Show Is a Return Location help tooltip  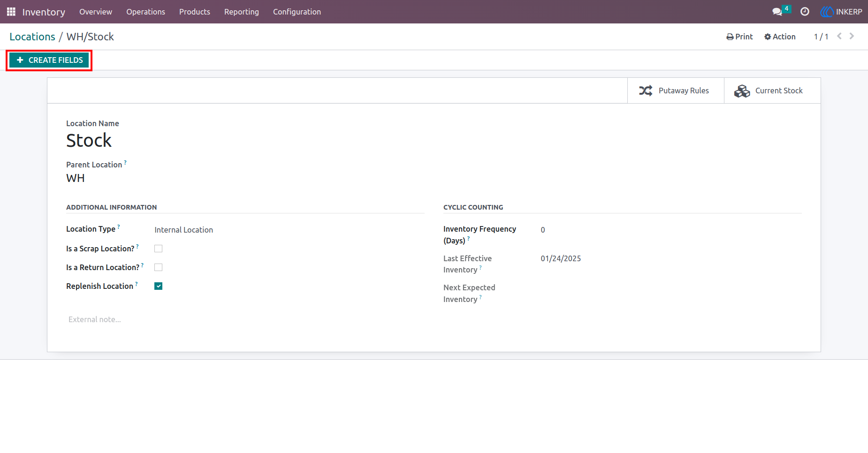tap(142, 265)
